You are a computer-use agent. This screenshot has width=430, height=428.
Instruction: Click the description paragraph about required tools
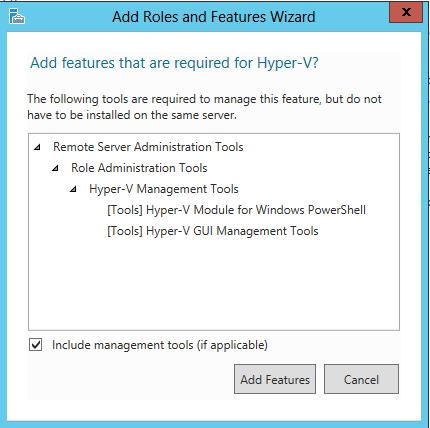(204, 107)
